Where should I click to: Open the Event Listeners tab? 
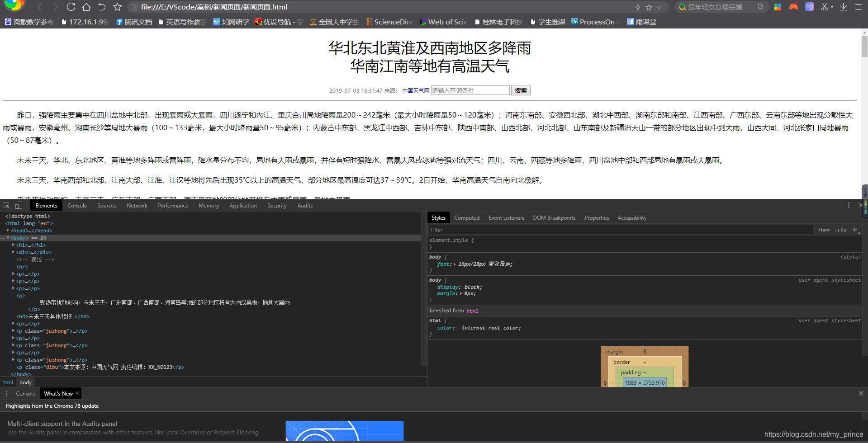pos(506,218)
